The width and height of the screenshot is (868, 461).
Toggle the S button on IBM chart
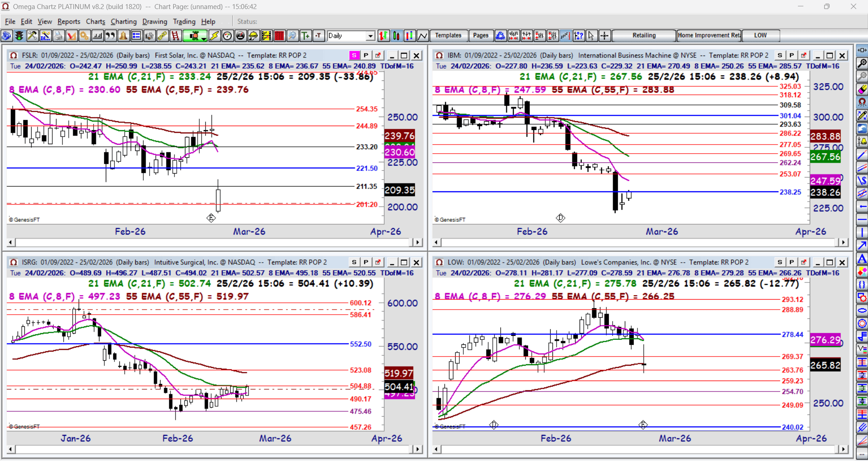pos(780,56)
